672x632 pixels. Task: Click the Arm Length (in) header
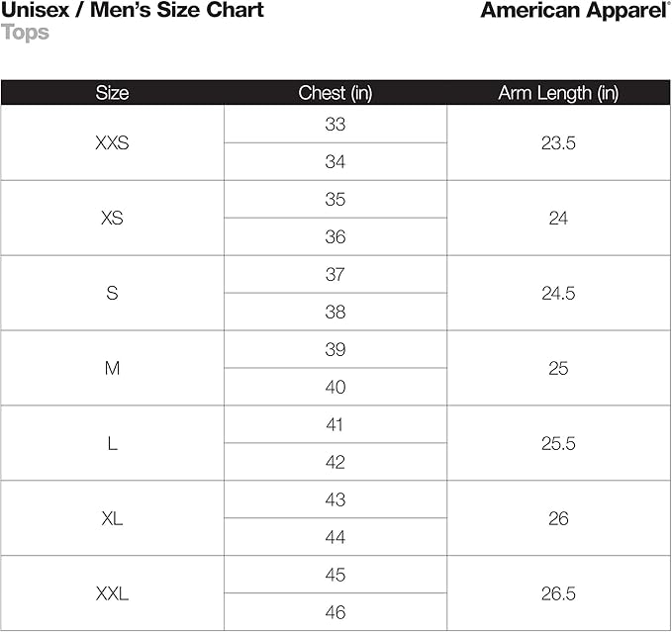558,93
